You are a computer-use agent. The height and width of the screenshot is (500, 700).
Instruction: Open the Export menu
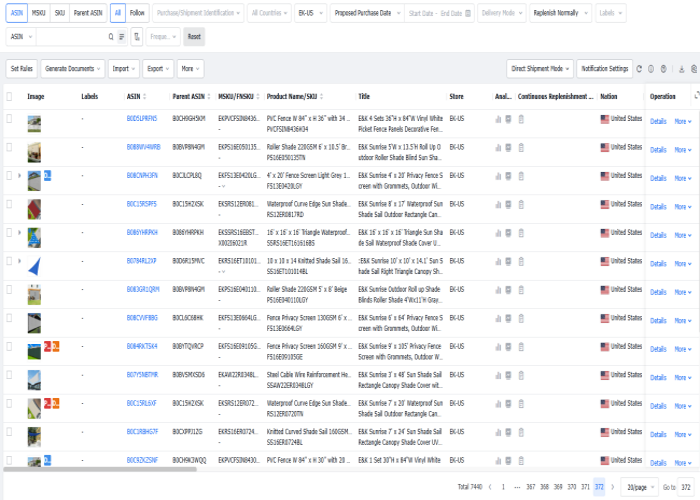(158, 69)
